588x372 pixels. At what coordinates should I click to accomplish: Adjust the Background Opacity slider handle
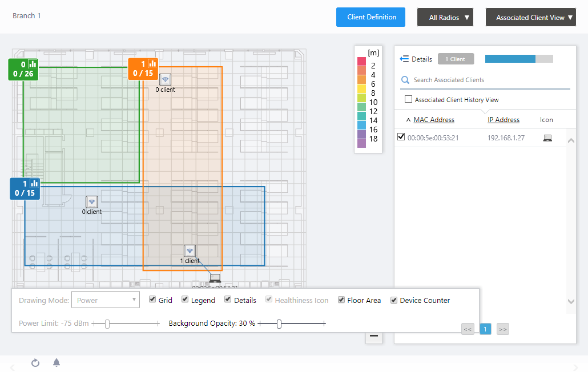click(279, 324)
